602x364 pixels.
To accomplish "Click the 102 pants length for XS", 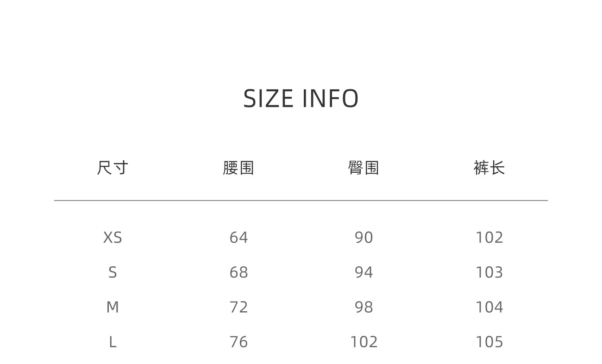I will click(x=489, y=238).
